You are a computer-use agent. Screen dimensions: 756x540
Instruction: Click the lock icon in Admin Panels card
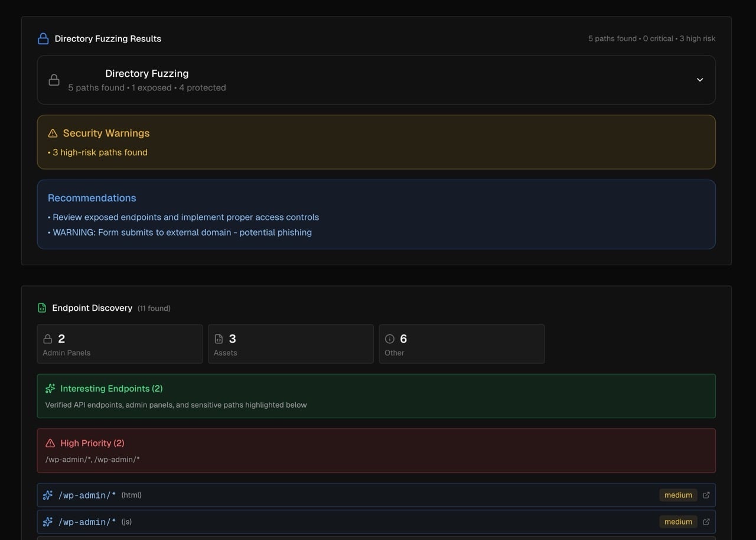click(x=48, y=339)
